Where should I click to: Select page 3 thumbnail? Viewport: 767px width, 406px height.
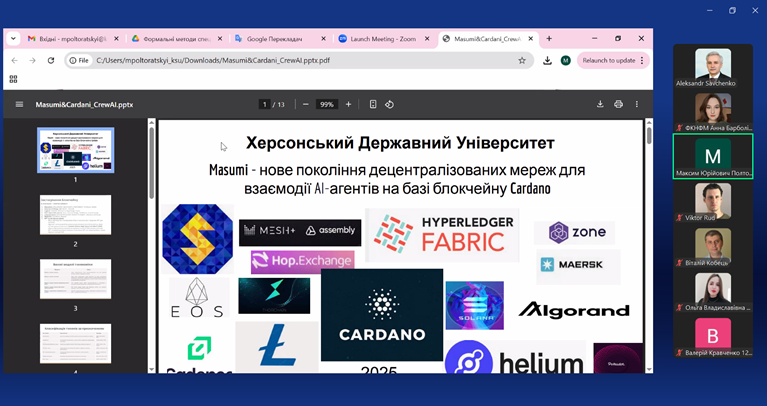click(76, 279)
